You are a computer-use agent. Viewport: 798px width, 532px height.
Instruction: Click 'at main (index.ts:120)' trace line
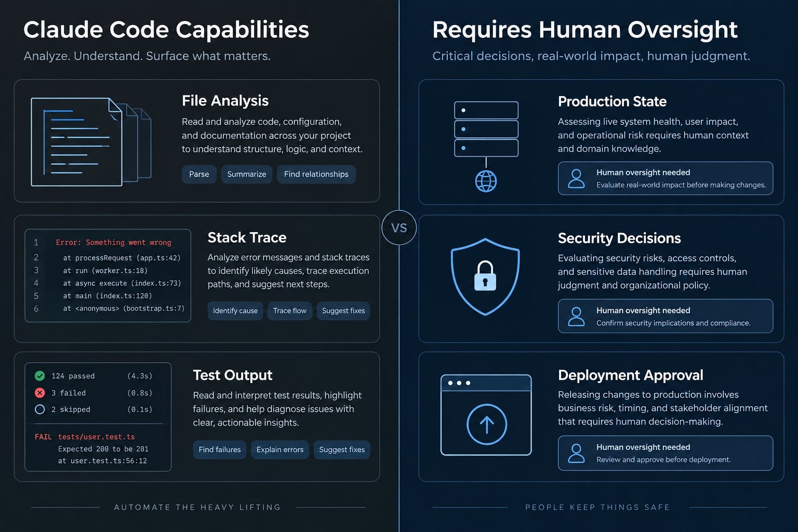coord(108,296)
